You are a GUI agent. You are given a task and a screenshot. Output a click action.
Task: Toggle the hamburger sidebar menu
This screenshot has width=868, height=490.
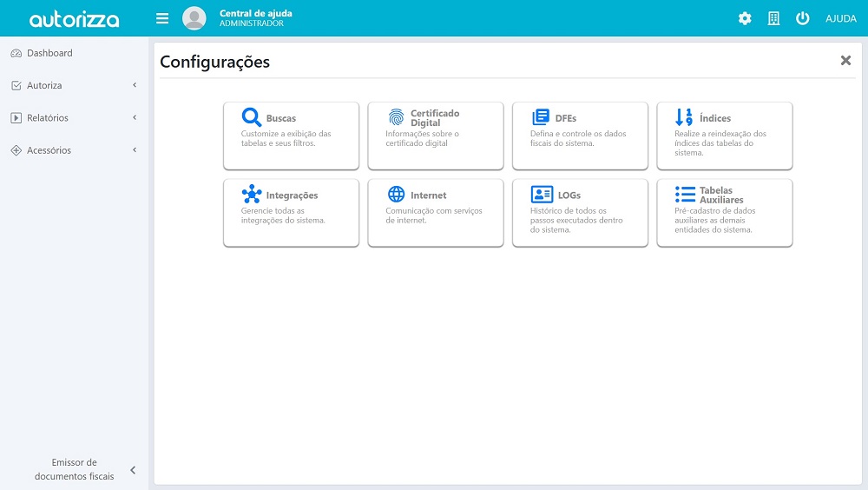point(162,18)
